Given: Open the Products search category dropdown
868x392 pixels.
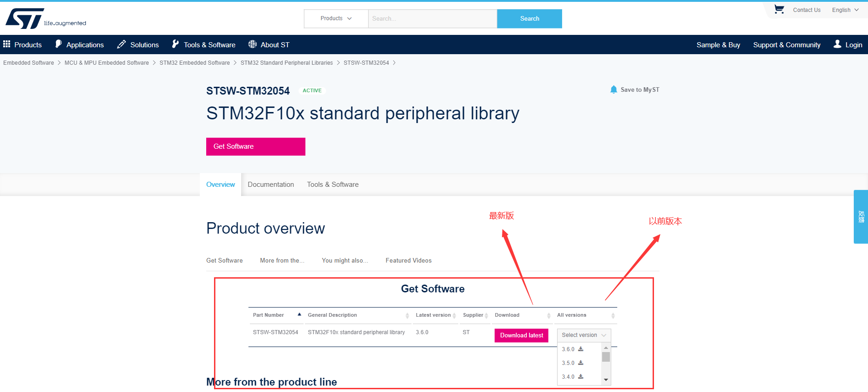Looking at the screenshot, I should 336,18.
